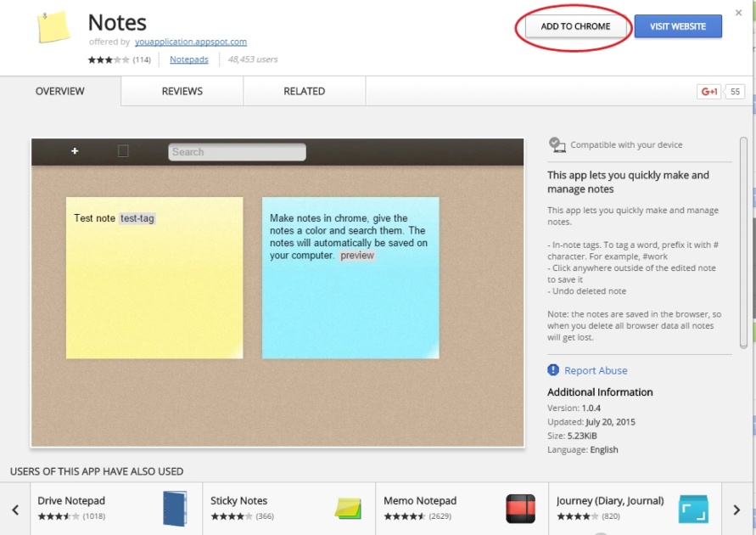Click the Updated: July 20, 2015 text
The height and width of the screenshot is (535, 756).
(591, 422)
